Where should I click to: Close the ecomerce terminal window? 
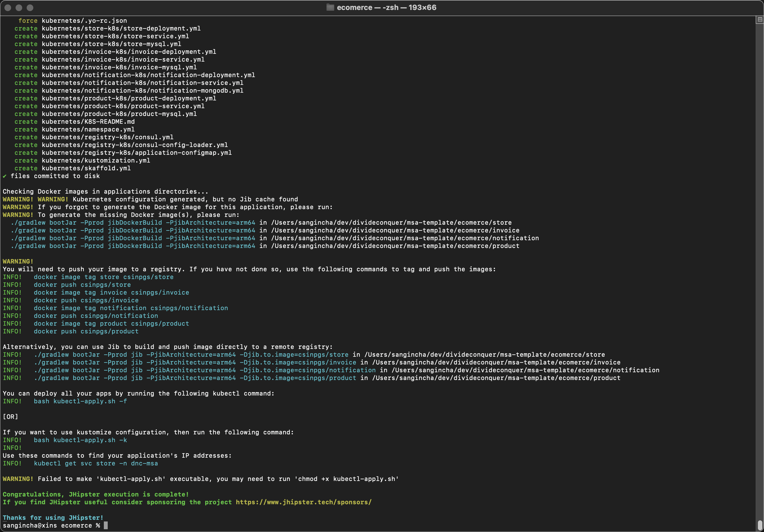pos(8,7)
